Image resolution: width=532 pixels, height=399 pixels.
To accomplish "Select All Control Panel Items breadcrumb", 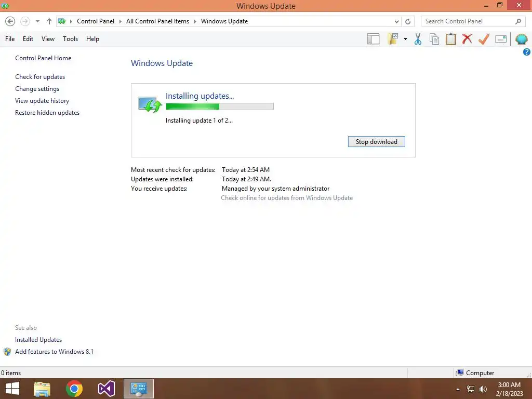I will 157,21.
